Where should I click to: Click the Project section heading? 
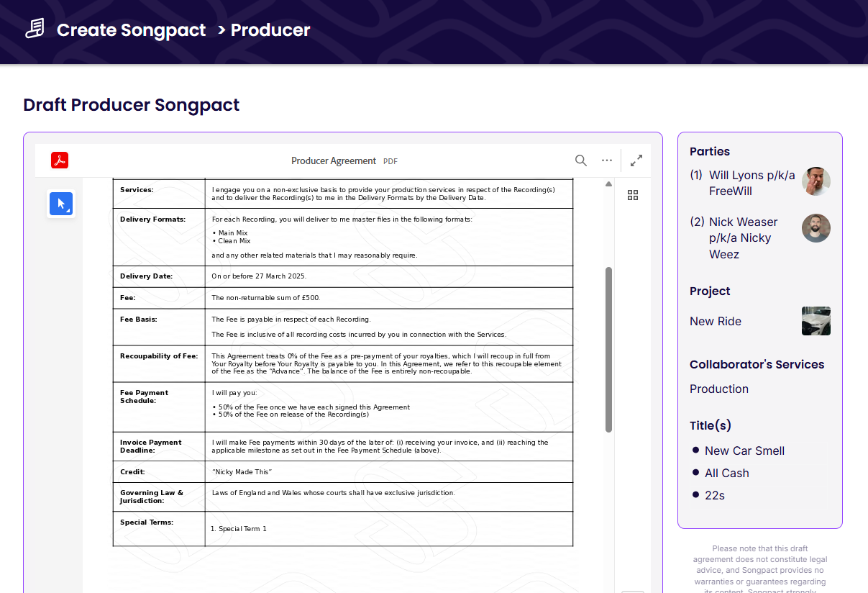[x=710, y=291]
